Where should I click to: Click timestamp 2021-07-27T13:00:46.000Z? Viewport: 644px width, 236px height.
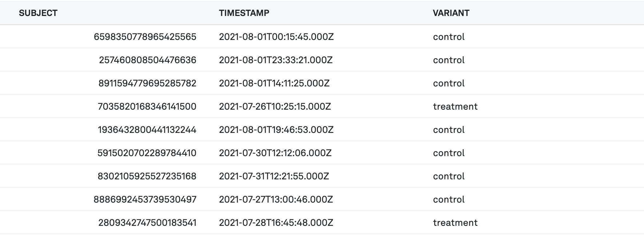tap(276, 199)
